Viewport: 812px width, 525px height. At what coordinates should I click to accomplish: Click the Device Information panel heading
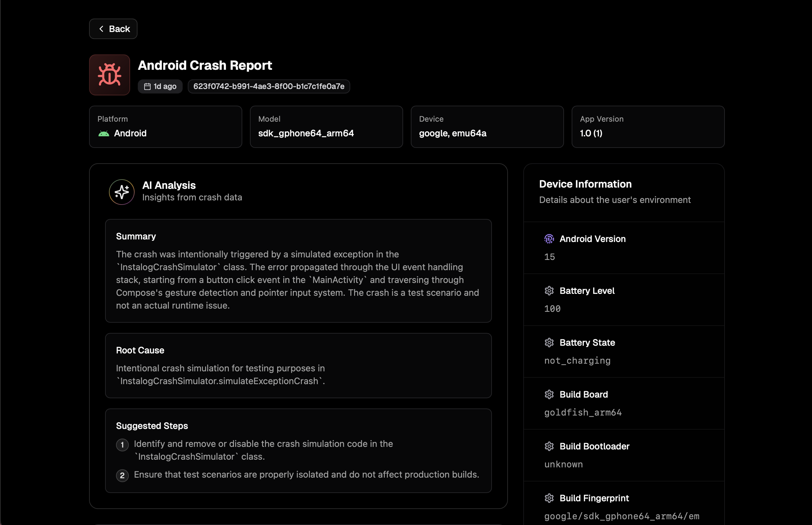[x=585, y=184]
